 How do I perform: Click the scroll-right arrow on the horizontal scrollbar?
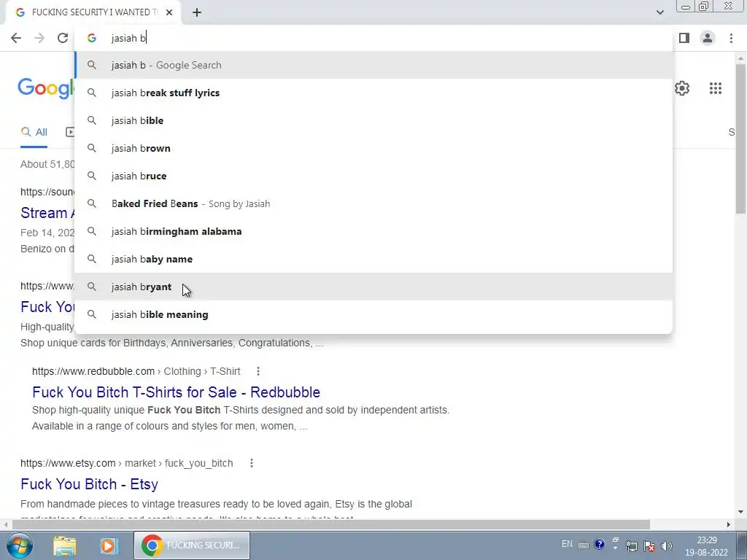click(729, 524)
